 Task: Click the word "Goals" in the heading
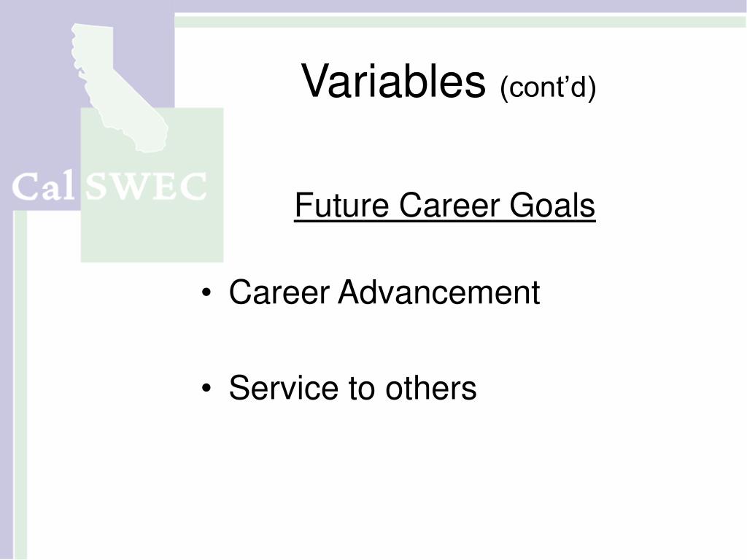552,205
